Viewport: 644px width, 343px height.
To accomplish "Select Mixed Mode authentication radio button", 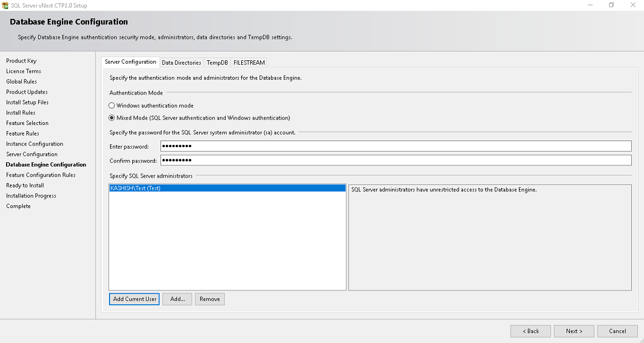I will tap(112, 118).
